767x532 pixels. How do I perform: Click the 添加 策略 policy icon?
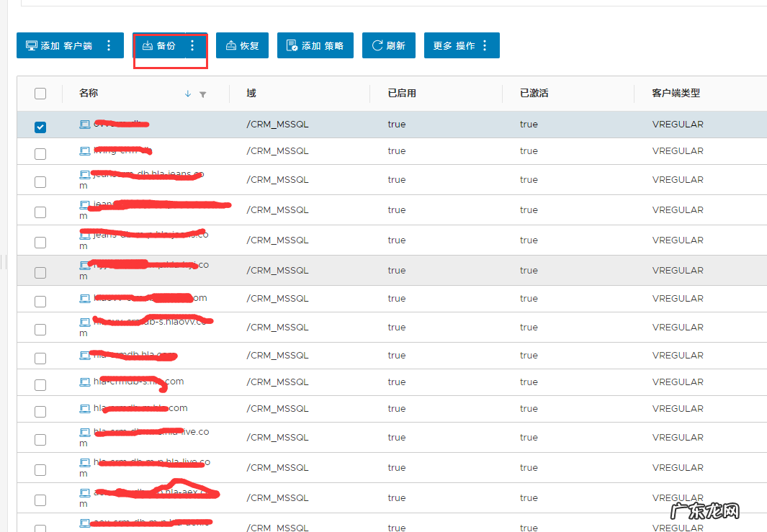point(292,45)
